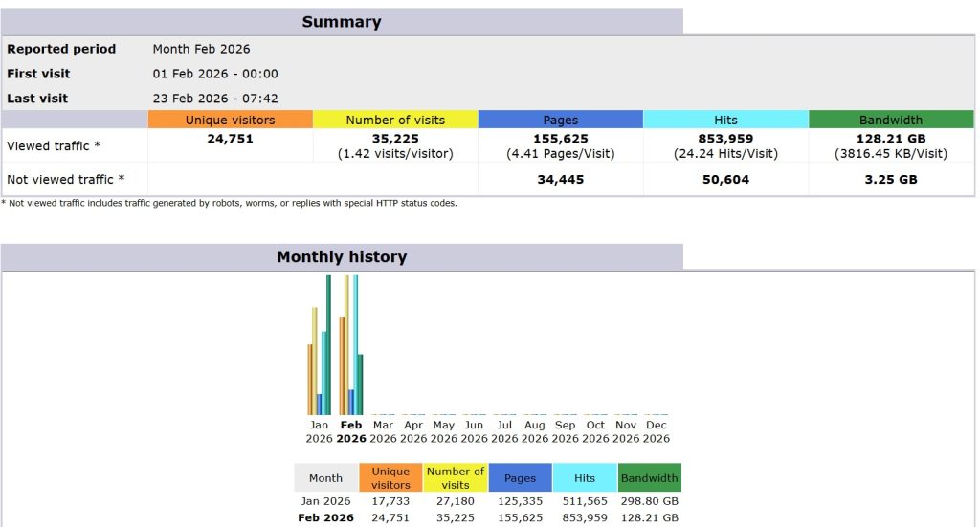Click the Month column header in history table

click(x=325, y=478)
